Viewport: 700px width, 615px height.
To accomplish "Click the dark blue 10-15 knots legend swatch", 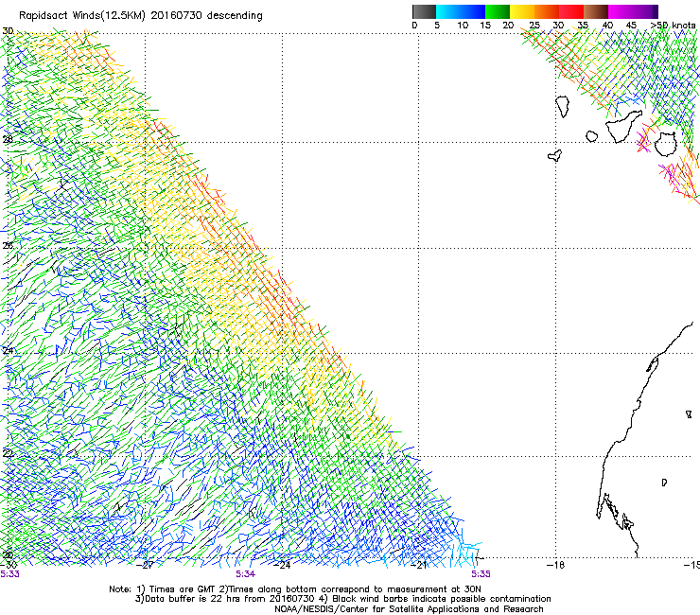I will click(472, 11).
